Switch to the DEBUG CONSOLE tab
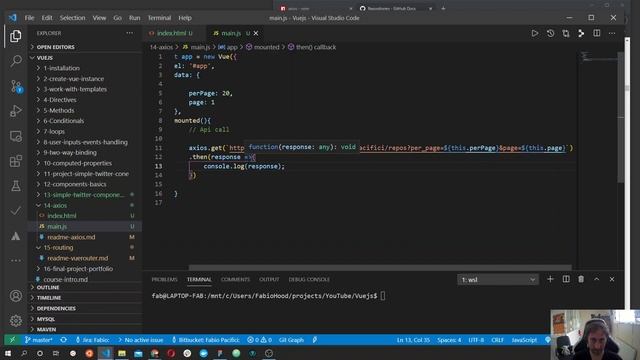 (x=309, y=280)
